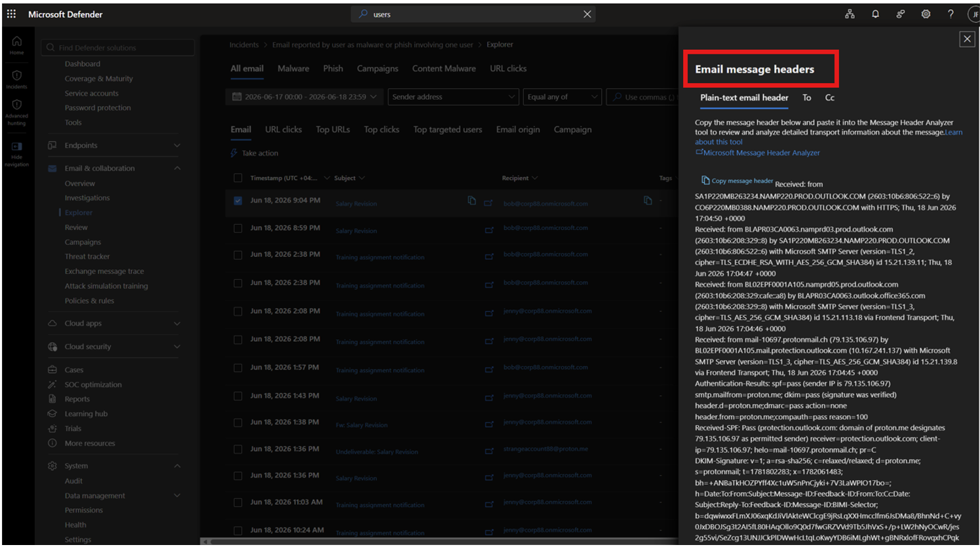Copy recipient icon on 9:04 PM row
This screenshot has width=980, height=547.
pyautogui.click(x=648, y=200)
